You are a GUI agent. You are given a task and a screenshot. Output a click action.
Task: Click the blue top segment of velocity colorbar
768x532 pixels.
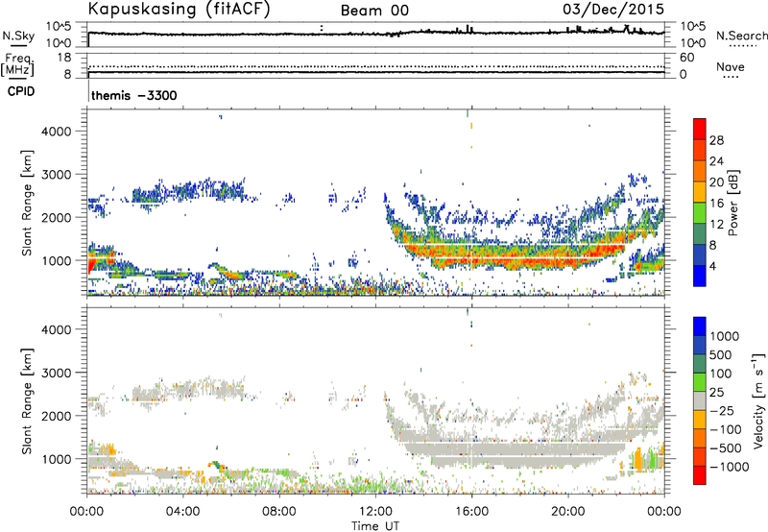click(x=700, y=326)
